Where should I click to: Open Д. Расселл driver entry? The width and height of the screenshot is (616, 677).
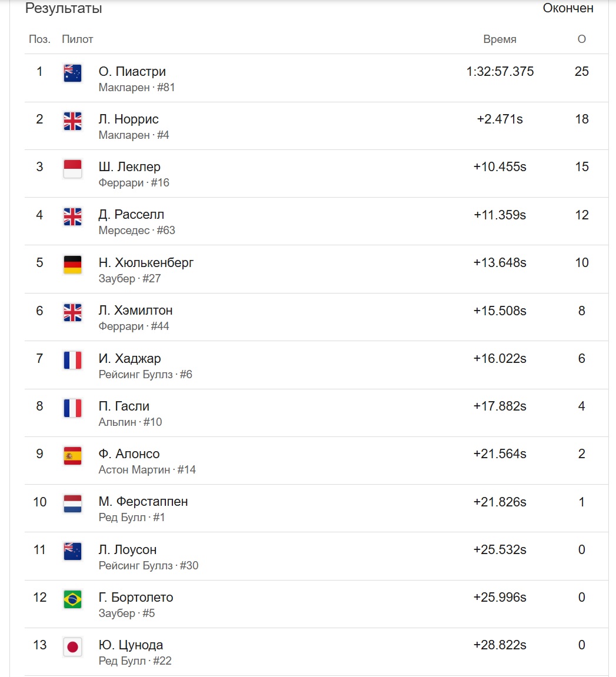pos(316,222)
